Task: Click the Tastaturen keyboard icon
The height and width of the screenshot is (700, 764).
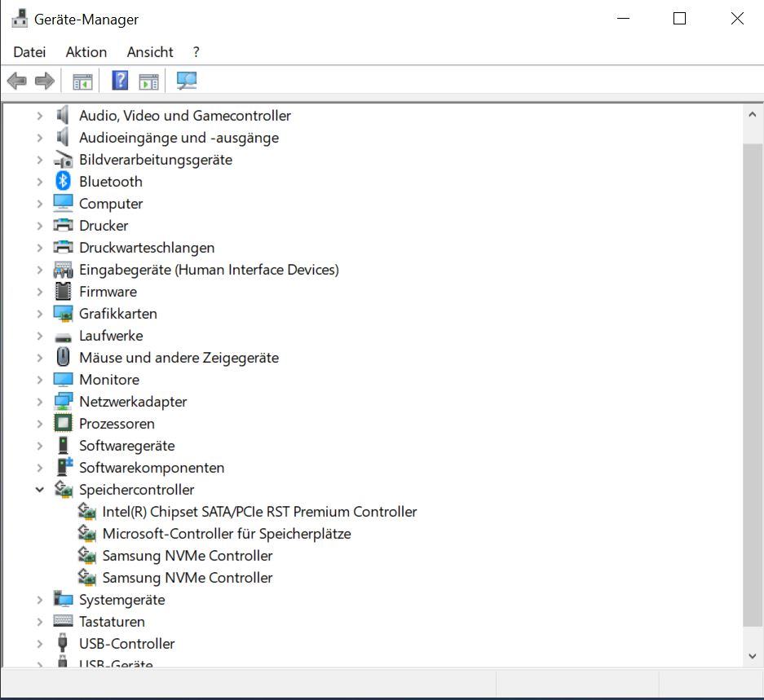Action: click(63, 621)
